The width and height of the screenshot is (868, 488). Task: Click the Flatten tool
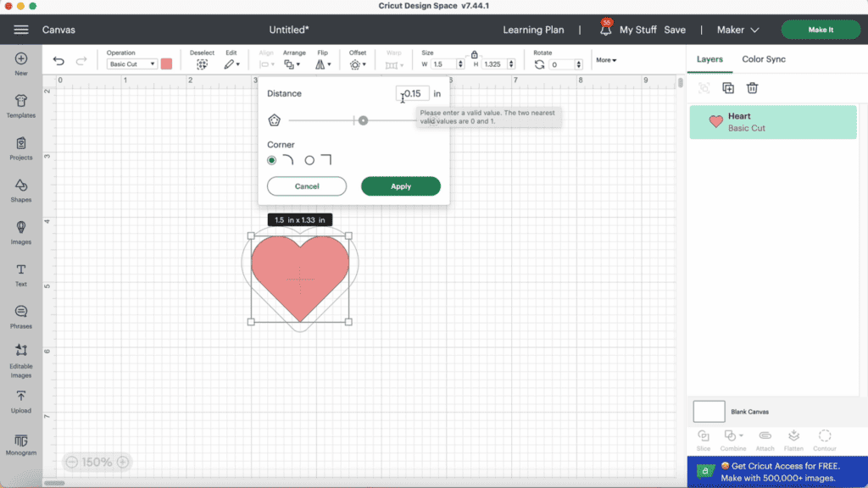pos(793,441)
